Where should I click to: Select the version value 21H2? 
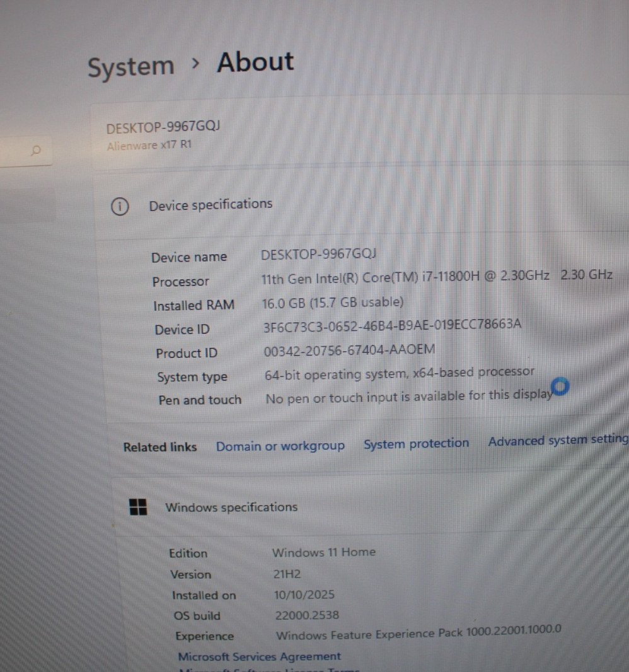coord(287,574)
